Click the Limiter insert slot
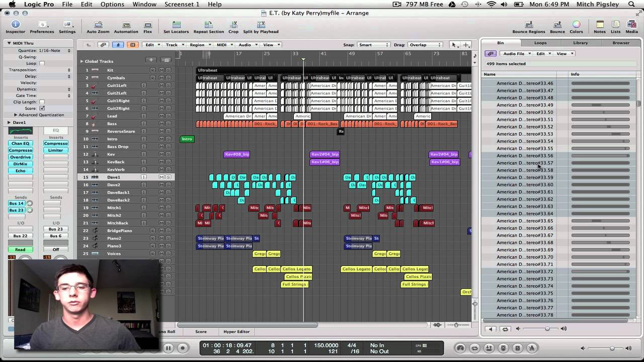The image size is (644, 362). pyautogui.click(x=56, y=150)
